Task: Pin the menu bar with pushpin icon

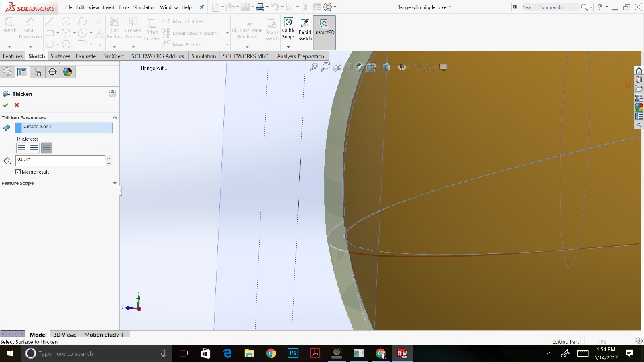Action: [201, 7]
